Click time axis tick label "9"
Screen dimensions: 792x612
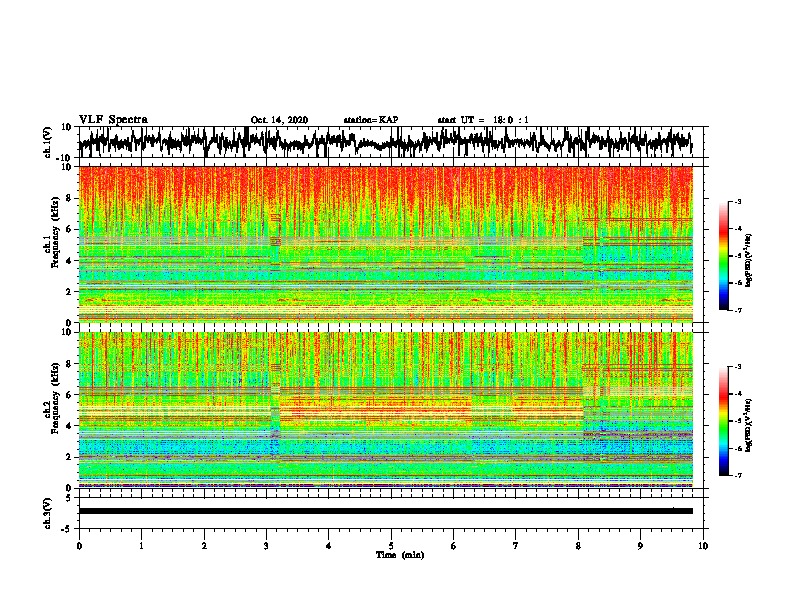pyautogui.click(x=640, y=546)
